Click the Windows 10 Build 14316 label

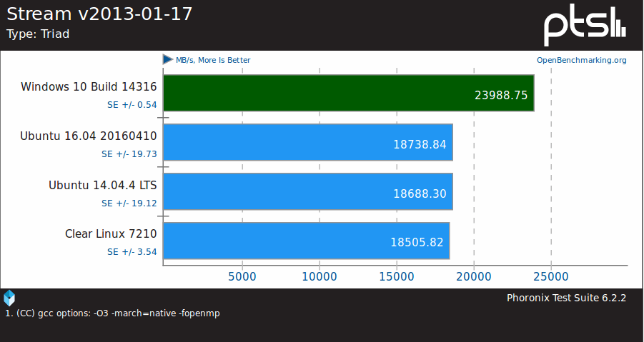(x=89, y=87)
